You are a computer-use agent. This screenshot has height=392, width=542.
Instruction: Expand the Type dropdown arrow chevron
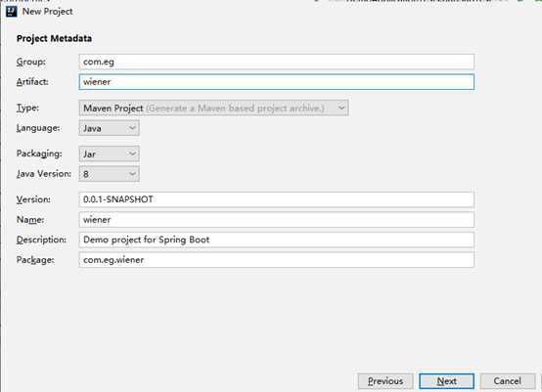(x=341, y=109)
